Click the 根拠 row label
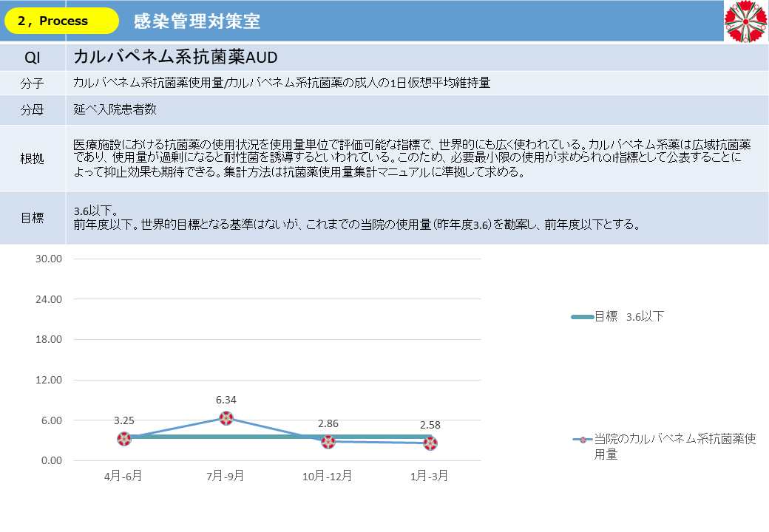This screenshot has height=532, width=769. click(33, 159)
